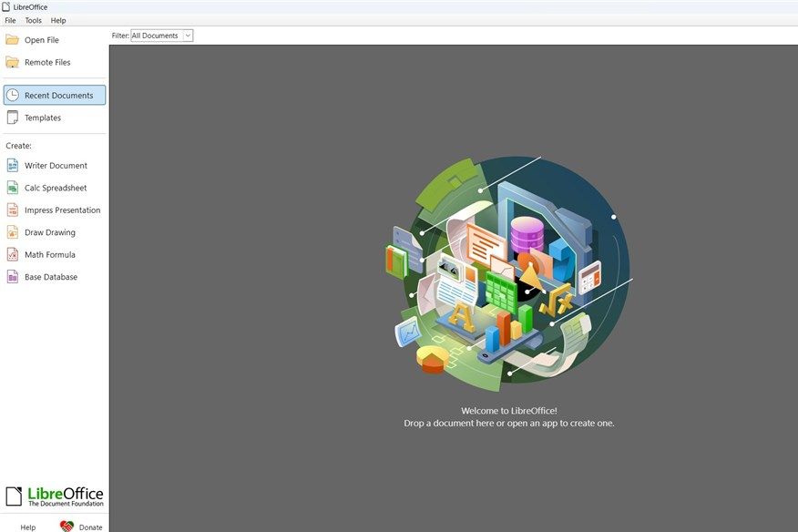Click the Math Formula icon
Screen dimensions: 798x532
pos(12,254)
